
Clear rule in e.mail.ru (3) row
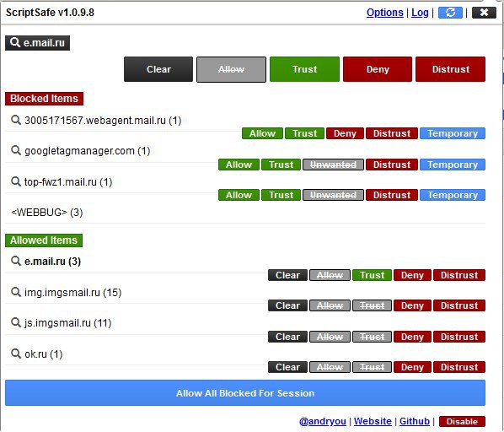pyautogui.click(x=287, y=275)
